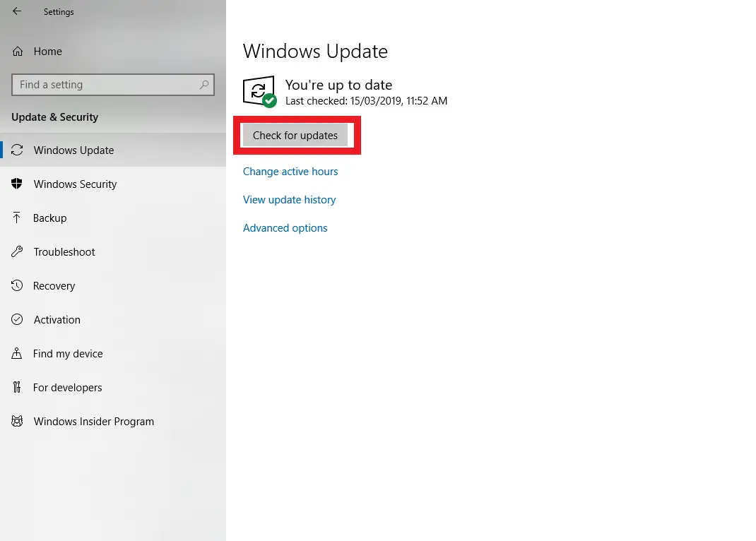Open the Troubleshoot settings page
756x541 pixels.
(64, 251)
